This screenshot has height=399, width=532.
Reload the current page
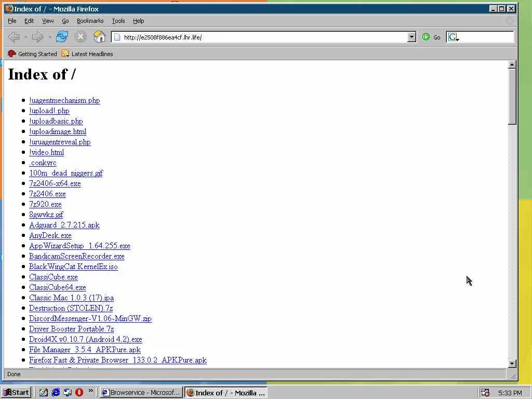click(x=62, y=37)
